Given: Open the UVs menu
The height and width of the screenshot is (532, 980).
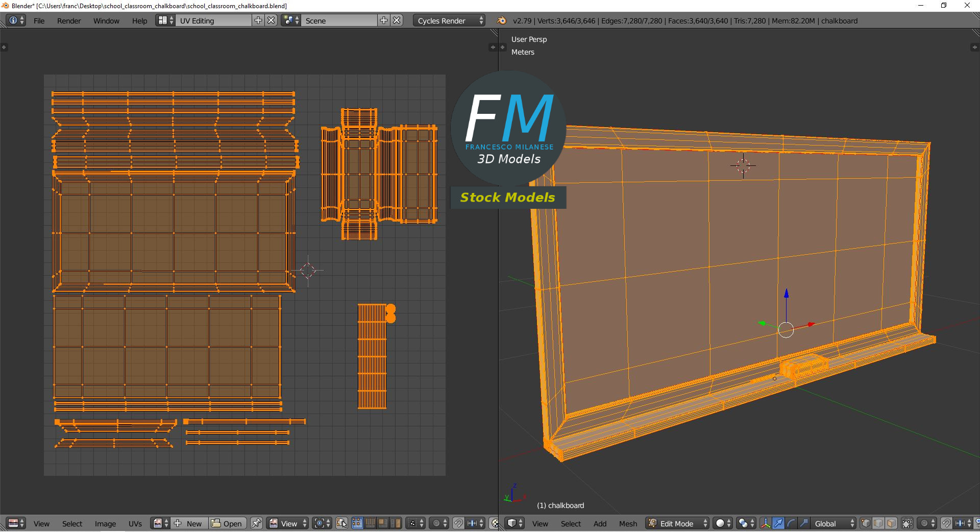Looking at the screenshot, I should (135, 523).
